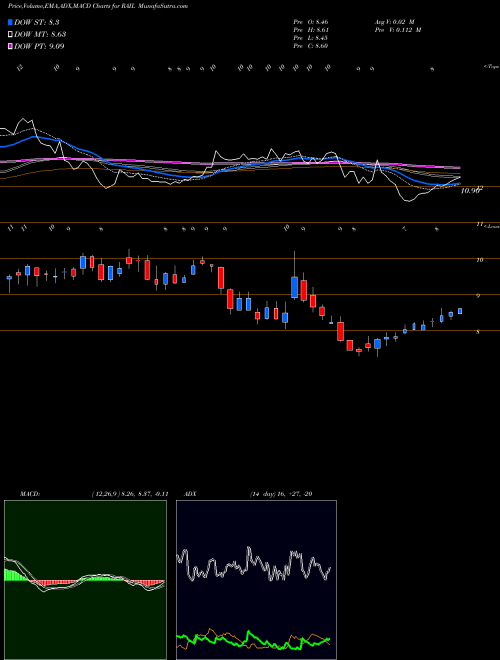Click the 'Pre V: 0.112 M' volume text
The width and height of the screenshot is (500, 660).
point(398,30)
